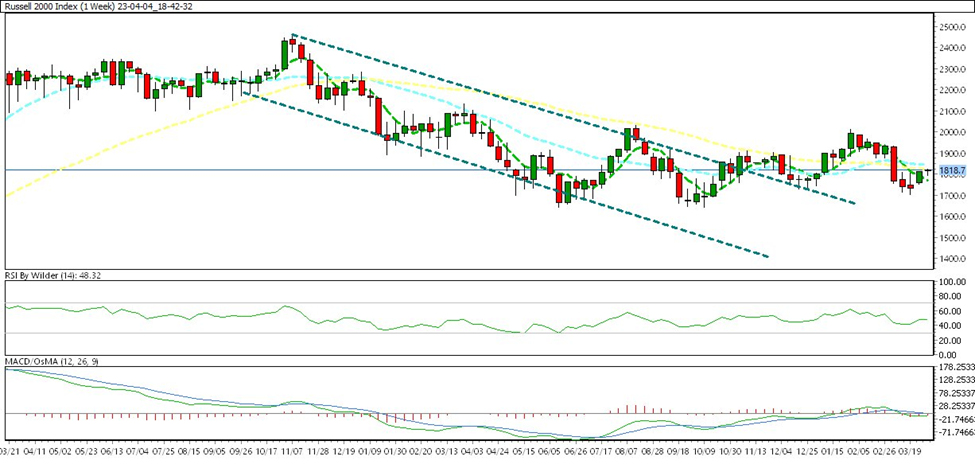Click the MACD 78.25337 scale value
The height and width of the screenshot is (472, 975).
click(x=958, y=394)
